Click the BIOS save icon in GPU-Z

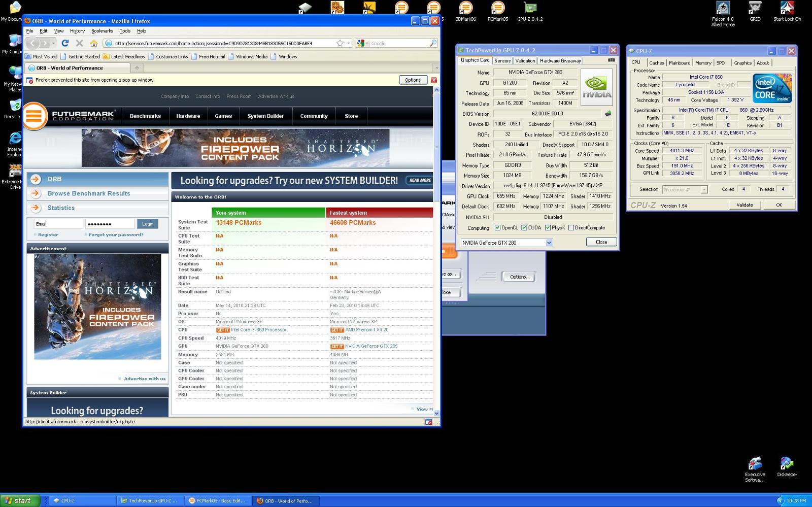608,114
